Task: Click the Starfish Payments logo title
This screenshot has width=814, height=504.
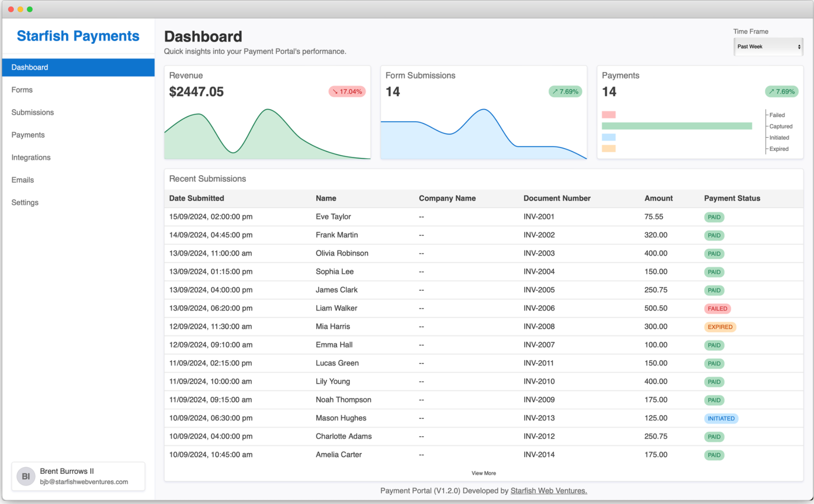Action: [78, 36]
